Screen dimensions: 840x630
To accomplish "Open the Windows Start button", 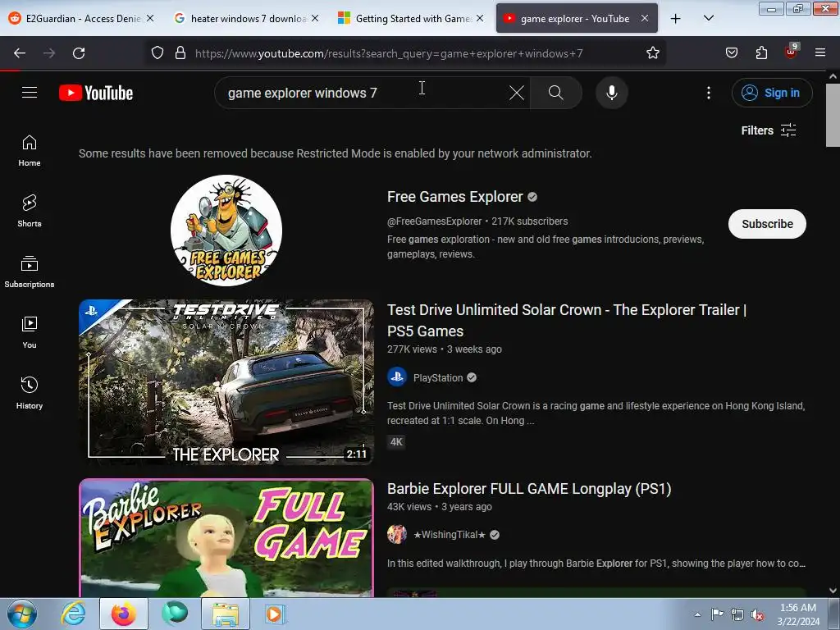I will [x=21, y=614].
